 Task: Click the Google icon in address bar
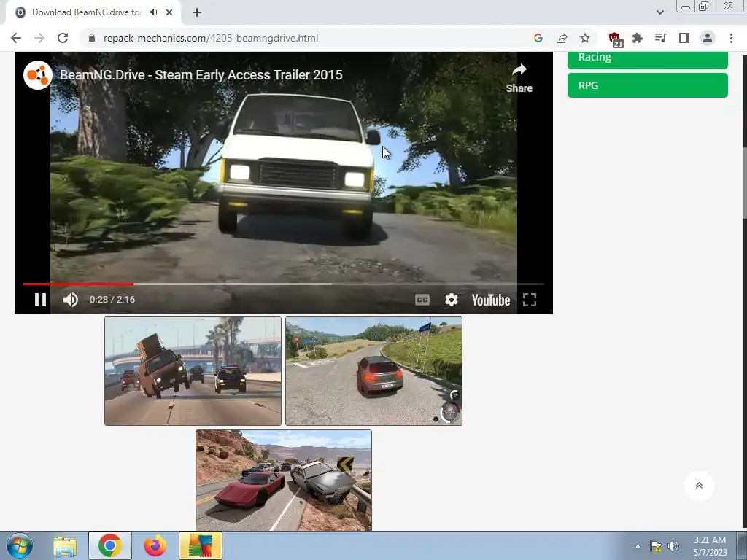[x=538, y=38]
